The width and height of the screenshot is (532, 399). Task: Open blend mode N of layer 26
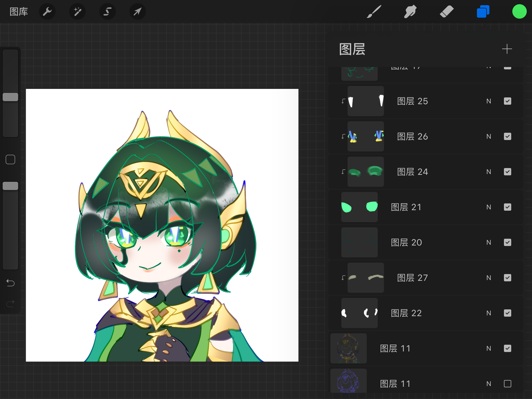coord(489,136)
